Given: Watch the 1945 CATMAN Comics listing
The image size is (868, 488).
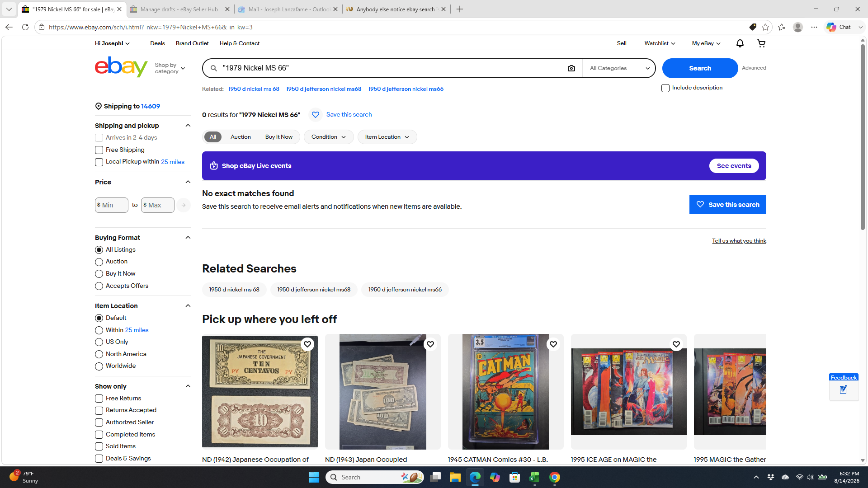Looking at the screenshot, I should pos(553,344).
